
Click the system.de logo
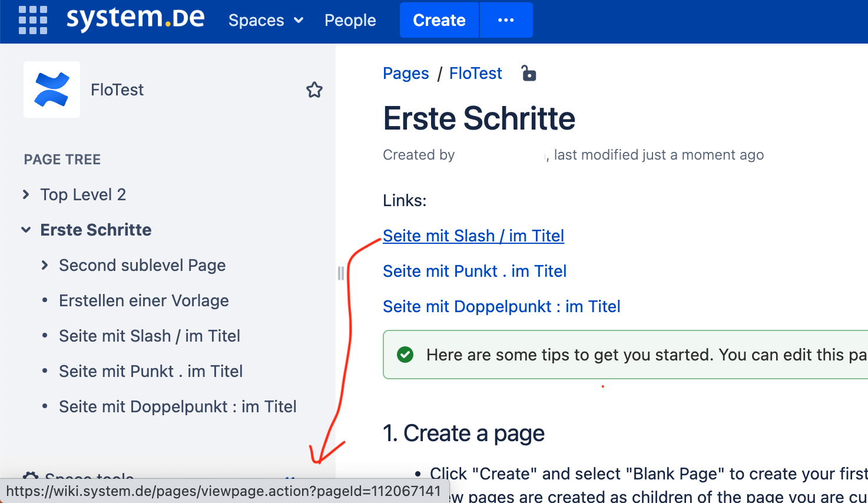(x=135, y=19)
